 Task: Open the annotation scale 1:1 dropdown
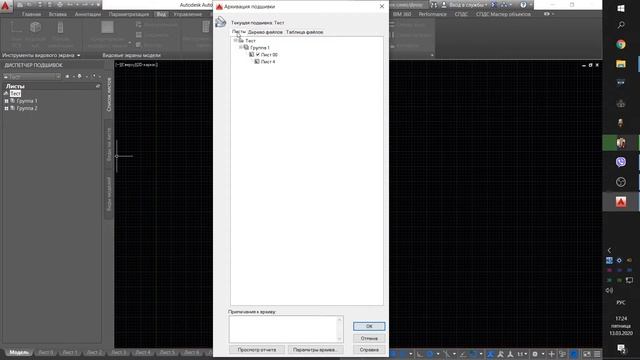click(x=522, y=354)
